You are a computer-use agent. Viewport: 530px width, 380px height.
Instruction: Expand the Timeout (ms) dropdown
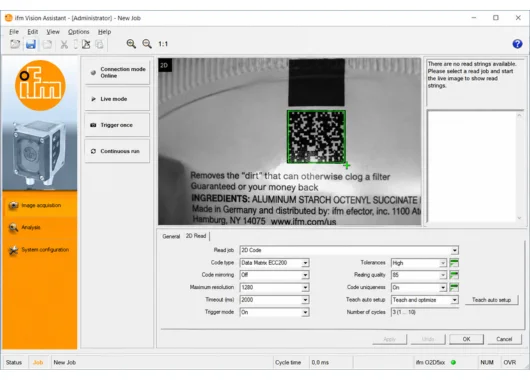tap(305, 300)
